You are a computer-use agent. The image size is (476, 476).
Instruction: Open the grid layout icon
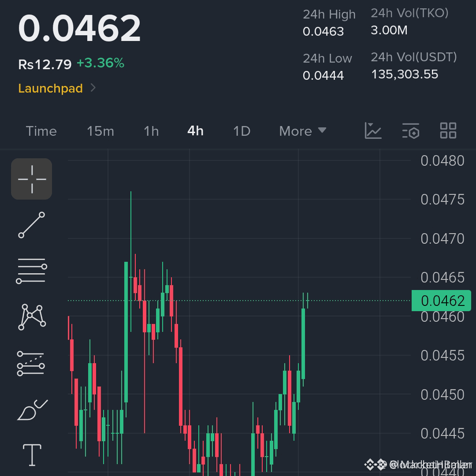click(x=448, y=131)
